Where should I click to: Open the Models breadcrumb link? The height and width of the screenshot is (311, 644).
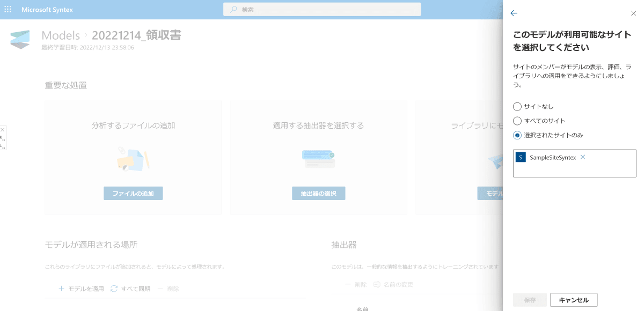pos(61,35)
